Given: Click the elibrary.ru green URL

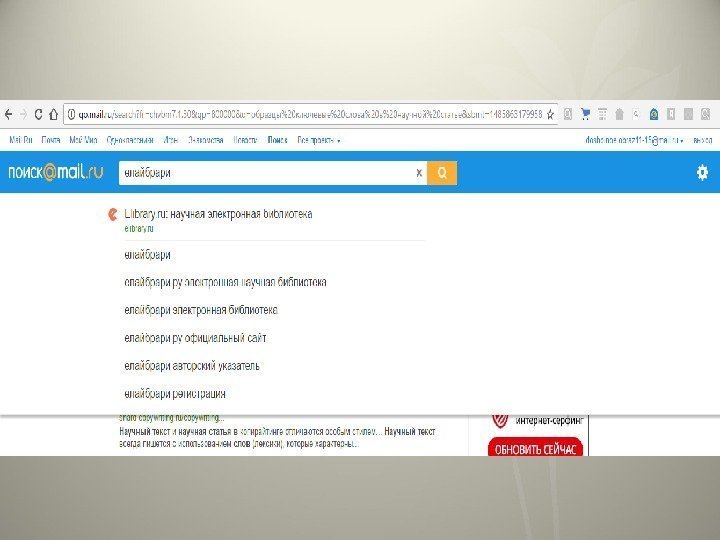Looking at the screenshot, I should pyautogui.click(x=139, y=228).
